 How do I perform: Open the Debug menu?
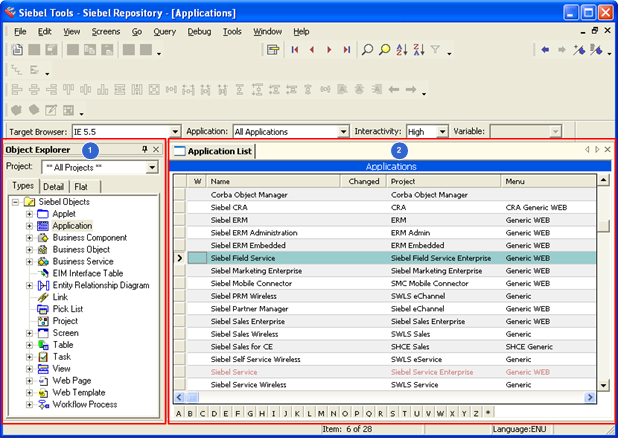pyautogui.click(x=198, y=31)
